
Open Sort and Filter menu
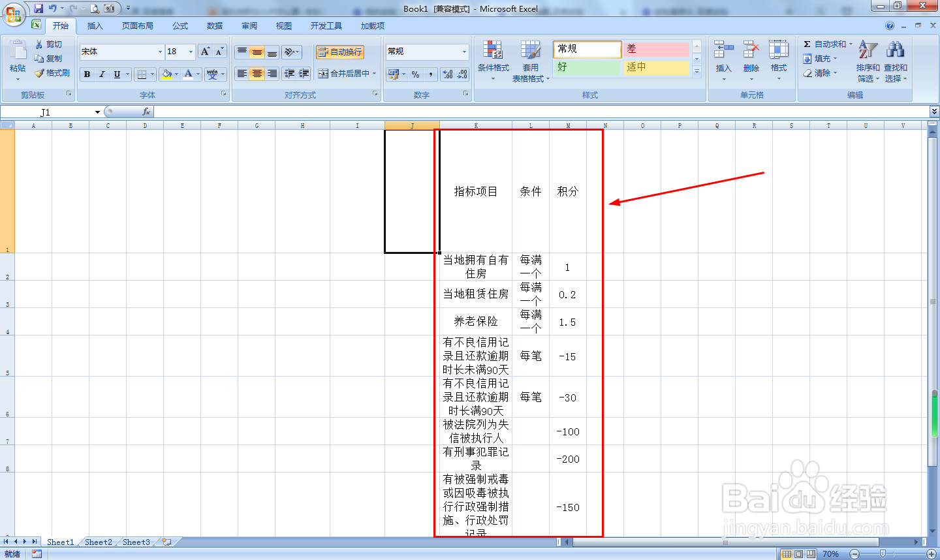tap(868, 60)
